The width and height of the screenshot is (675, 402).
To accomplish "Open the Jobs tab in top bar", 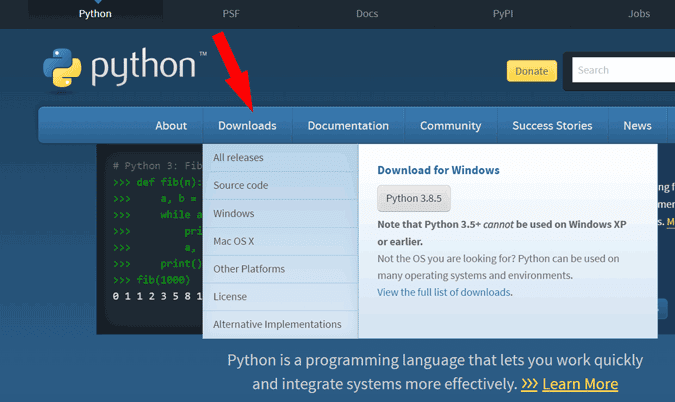I will point(639,14).
